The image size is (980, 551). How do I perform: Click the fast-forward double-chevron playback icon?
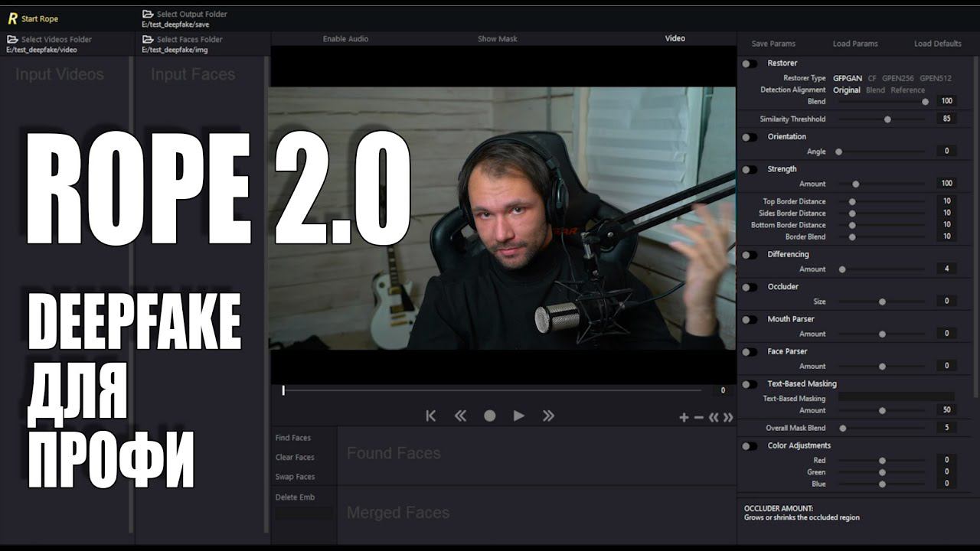pyautogui.click(x=548, y=416)
